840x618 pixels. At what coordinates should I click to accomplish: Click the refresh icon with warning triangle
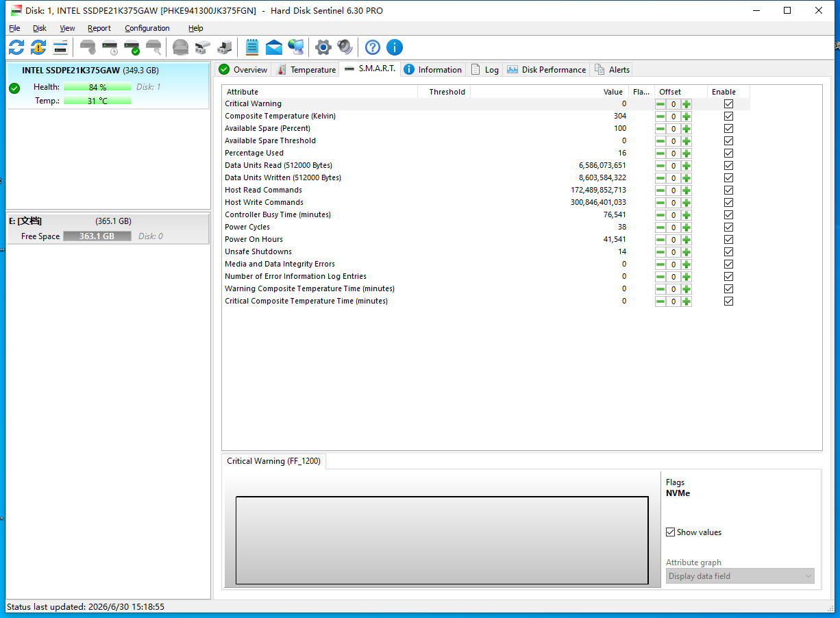coord(38,47)
